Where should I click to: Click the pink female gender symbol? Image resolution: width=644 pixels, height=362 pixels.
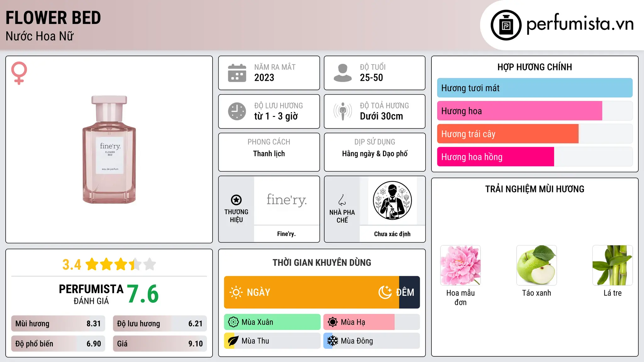(19, 73)
